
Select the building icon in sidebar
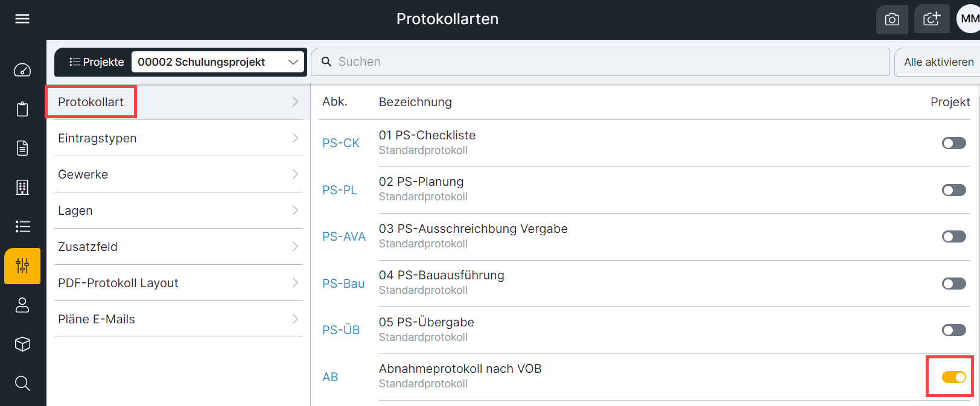pos(22,188)
